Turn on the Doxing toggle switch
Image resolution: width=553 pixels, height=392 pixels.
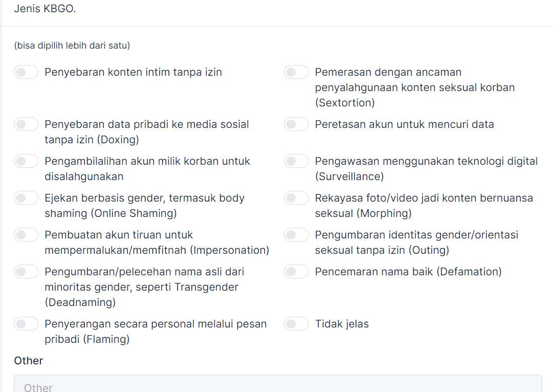click(26, 124)
